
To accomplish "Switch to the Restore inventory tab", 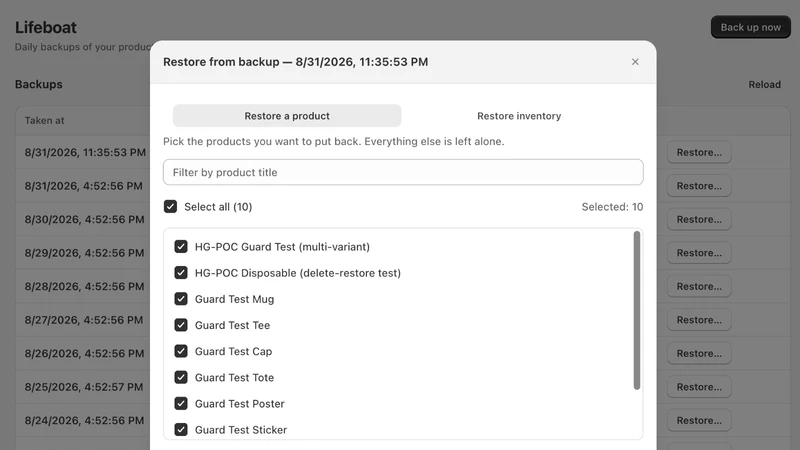I will coord(519,116).
